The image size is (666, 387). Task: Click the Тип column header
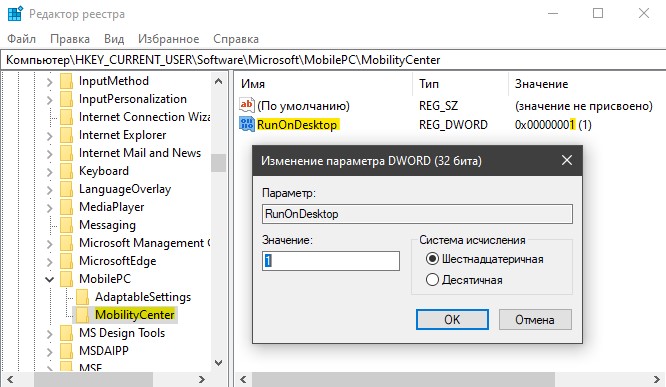click(x=460, y=84)
